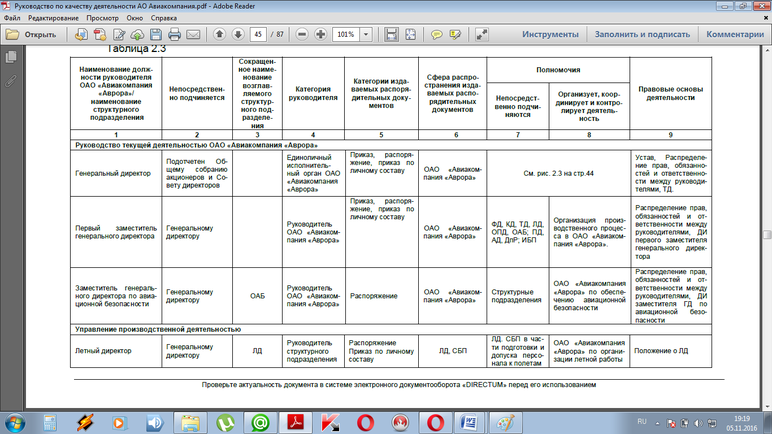The image size is (772, 434).
Task: Open the Редактирование menu
Action: click(x=53, y=18)
